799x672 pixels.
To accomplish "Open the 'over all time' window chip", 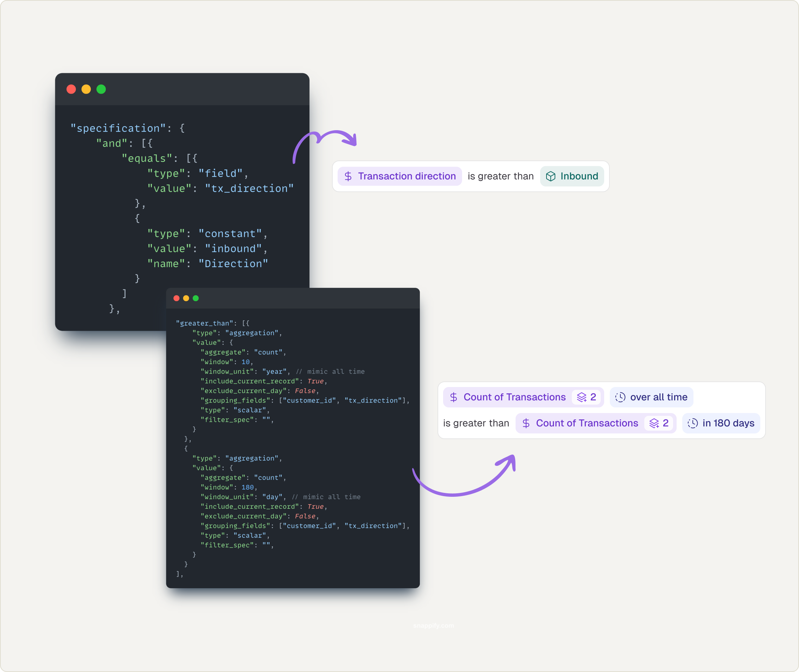I will point(651,397).
